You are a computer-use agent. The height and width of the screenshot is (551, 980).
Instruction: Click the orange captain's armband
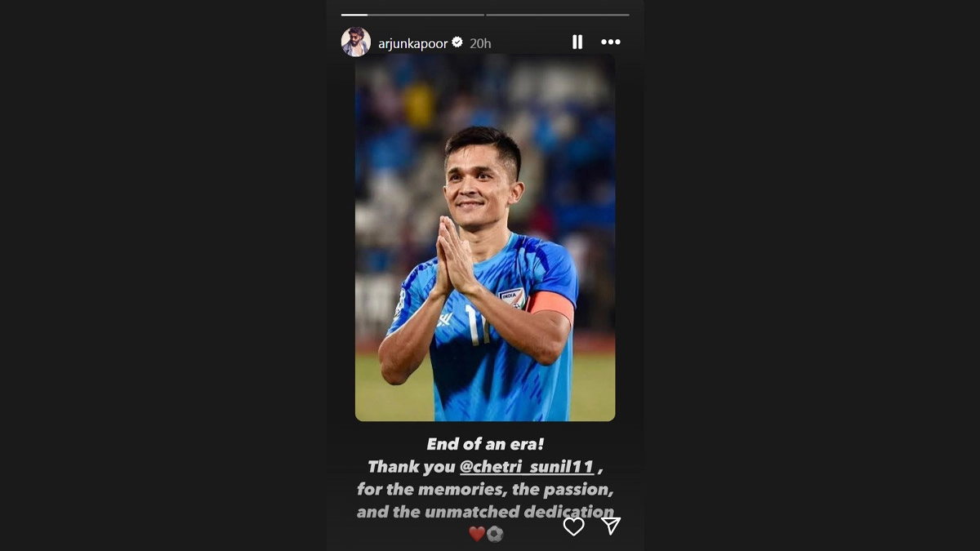(551, 306)
